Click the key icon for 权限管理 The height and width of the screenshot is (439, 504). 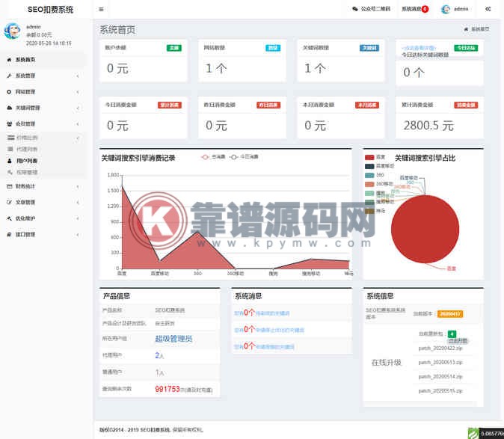pos(10,172)
